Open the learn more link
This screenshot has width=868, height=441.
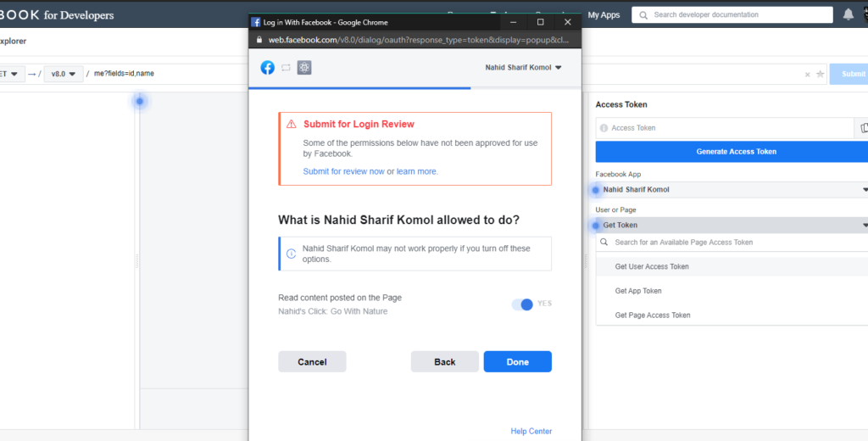coord(417,171)
